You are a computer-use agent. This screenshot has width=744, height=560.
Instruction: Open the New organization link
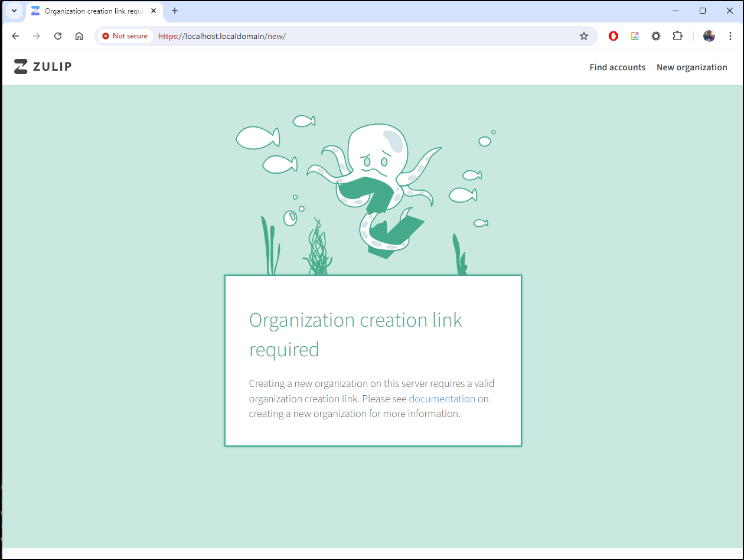(x=691, y=67)
